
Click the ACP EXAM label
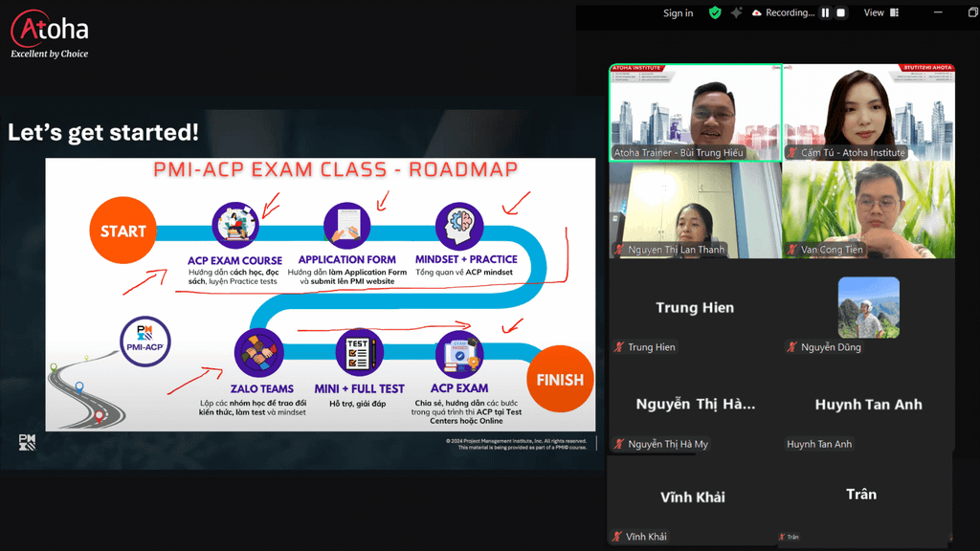point(459,388)
